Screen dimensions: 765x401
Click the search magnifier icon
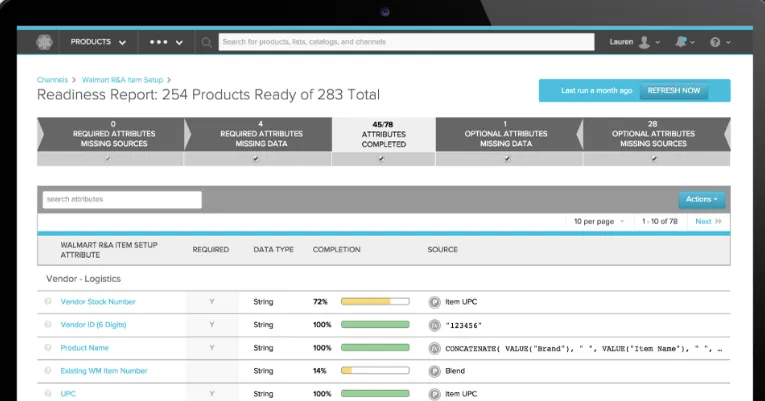coord(206,42)
